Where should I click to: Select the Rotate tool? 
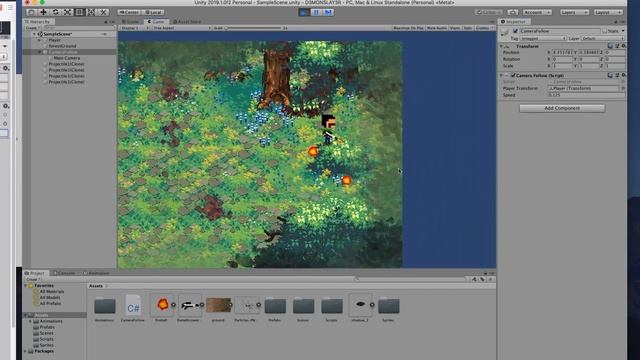tap(56, 12)
